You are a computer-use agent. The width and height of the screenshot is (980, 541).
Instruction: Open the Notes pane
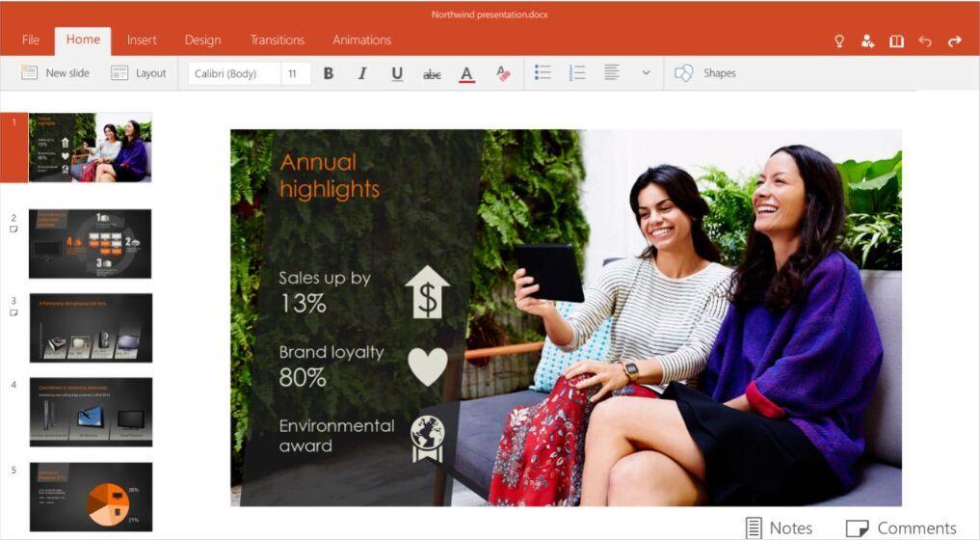(x=779, y=527)
